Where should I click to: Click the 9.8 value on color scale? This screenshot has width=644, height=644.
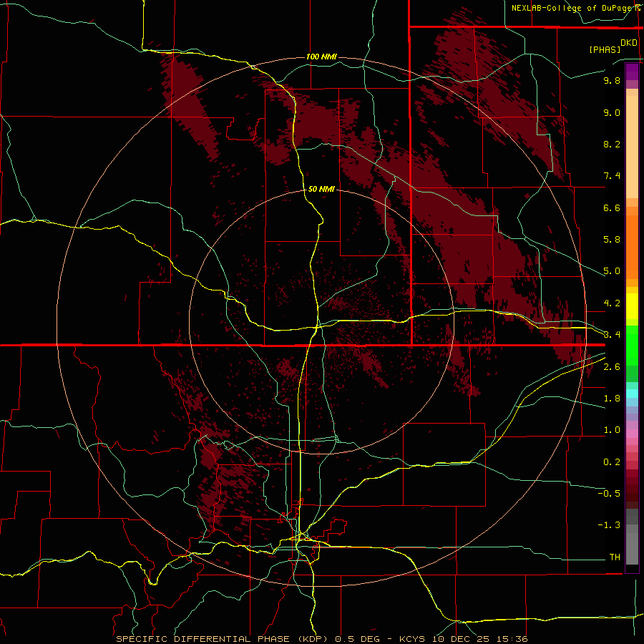click(x=612, y=80)
